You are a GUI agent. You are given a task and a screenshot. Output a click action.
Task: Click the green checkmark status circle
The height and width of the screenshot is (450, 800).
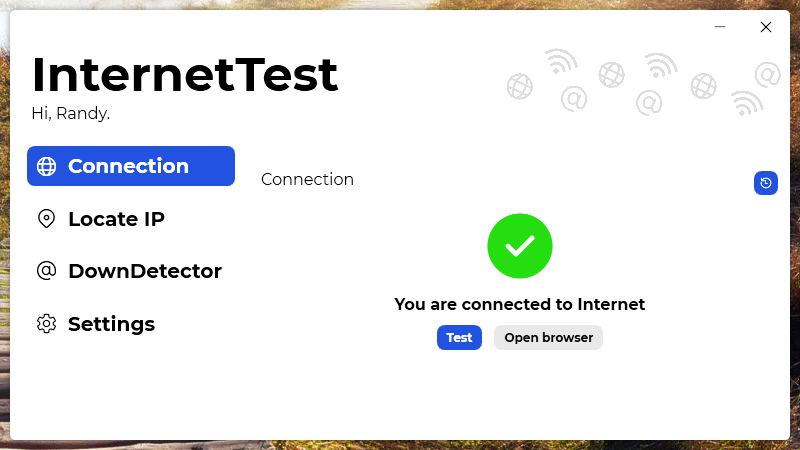tap(519, 246)
